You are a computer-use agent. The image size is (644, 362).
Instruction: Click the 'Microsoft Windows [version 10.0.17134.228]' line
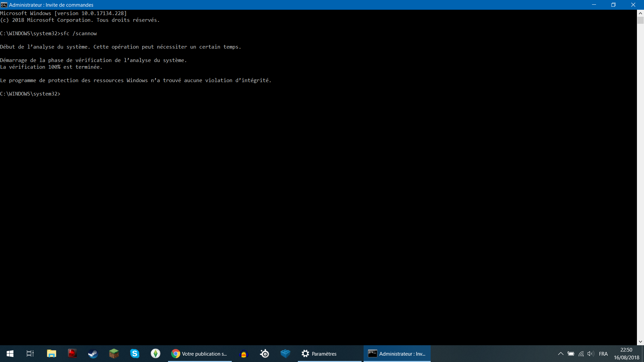coord(63,13)
